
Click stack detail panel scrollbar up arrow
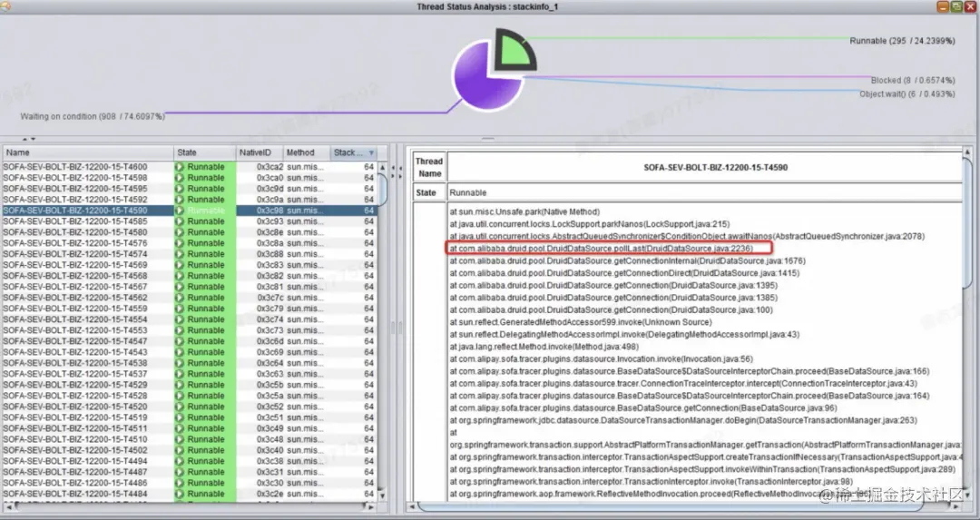pyautogui.click(x=967, y=152)
